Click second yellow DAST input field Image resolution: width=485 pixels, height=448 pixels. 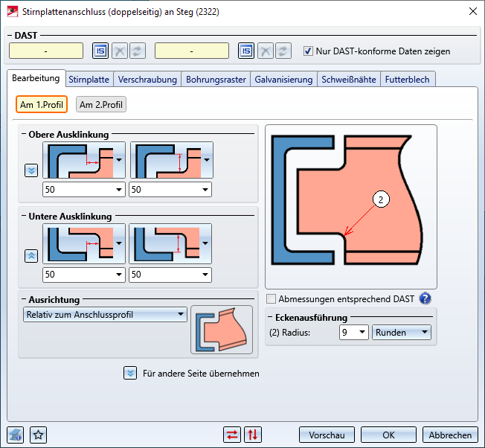click(x=192, y=51)
